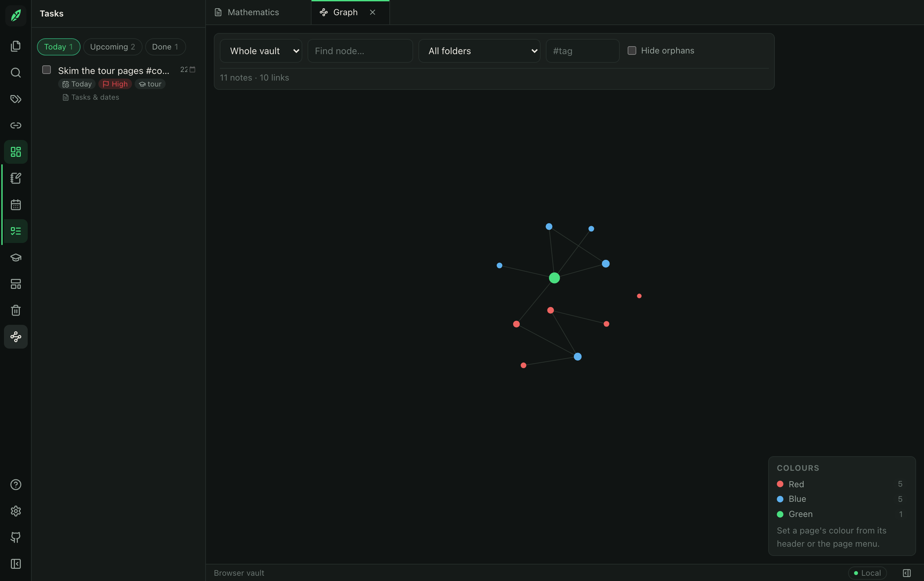Viewport: 924px width, 581px height.
Task: Show Done tasks filter
Action: click(x=165, y=47)
